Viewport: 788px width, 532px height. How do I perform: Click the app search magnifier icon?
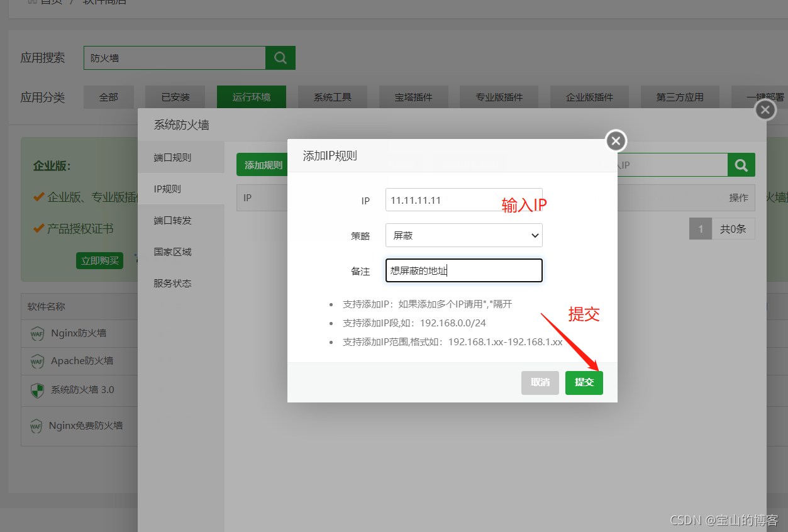tap(280, 58)
